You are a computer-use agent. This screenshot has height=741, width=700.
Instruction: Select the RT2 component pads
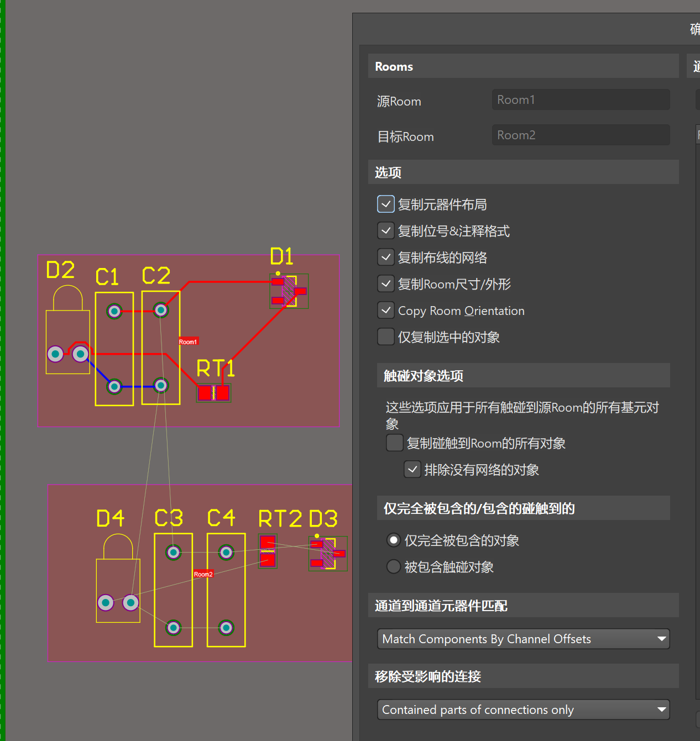pos(268,551)
